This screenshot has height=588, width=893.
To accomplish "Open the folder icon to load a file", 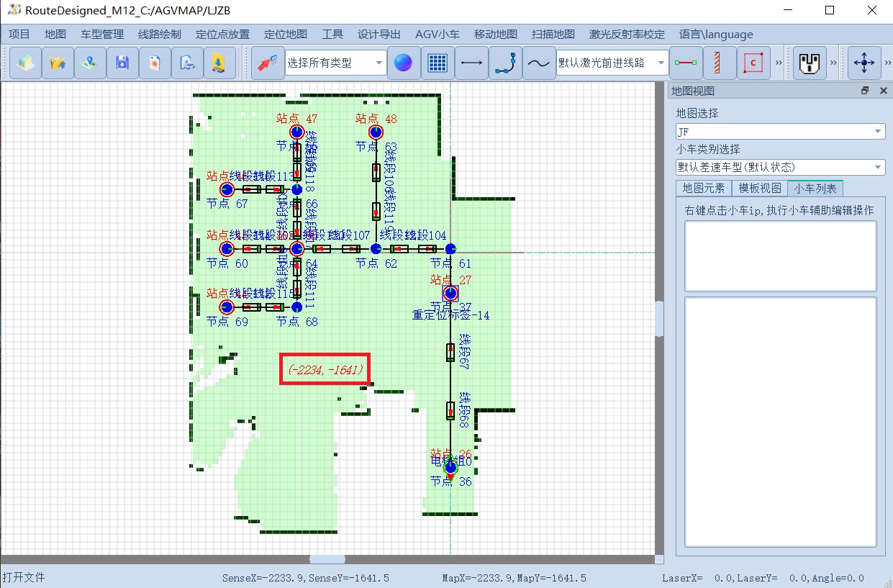I will coord(58,63).
